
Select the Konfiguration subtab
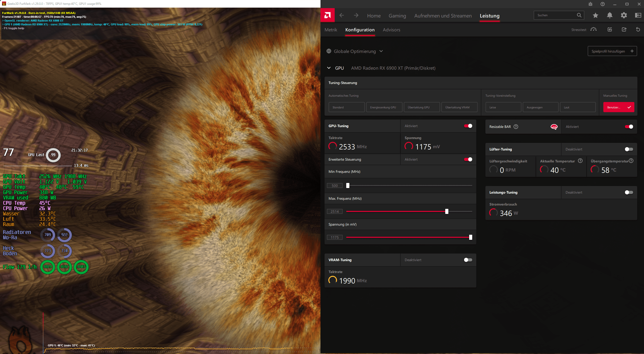tap(360, 30)
